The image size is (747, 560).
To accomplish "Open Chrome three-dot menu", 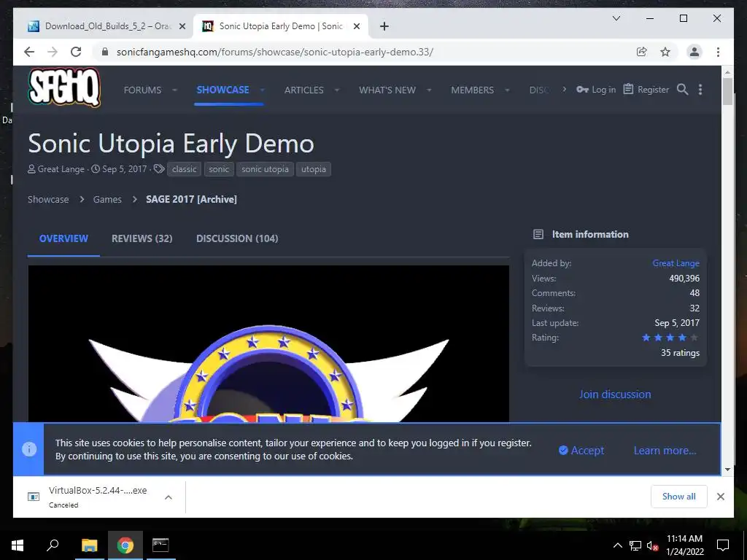I will (x=718, y=52).
